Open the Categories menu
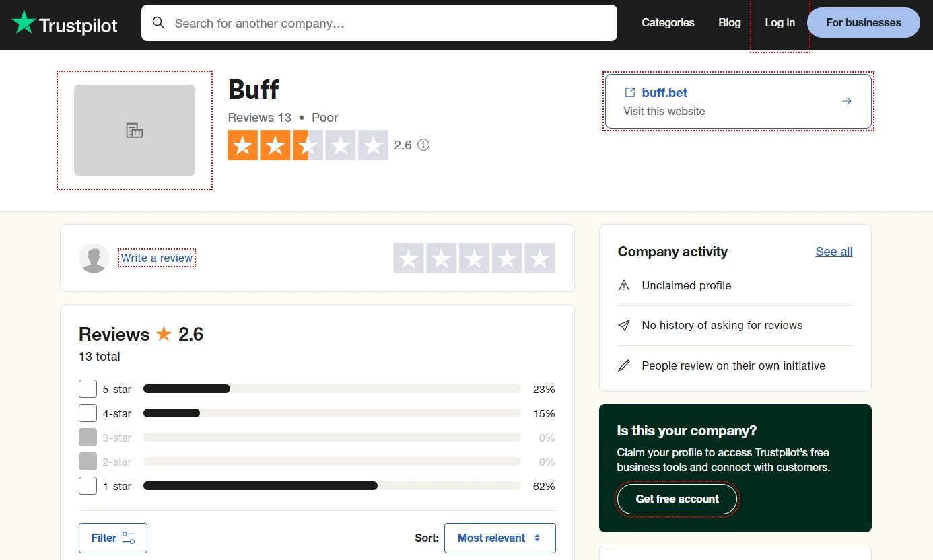933x560 pixels. tap(668, 22)
